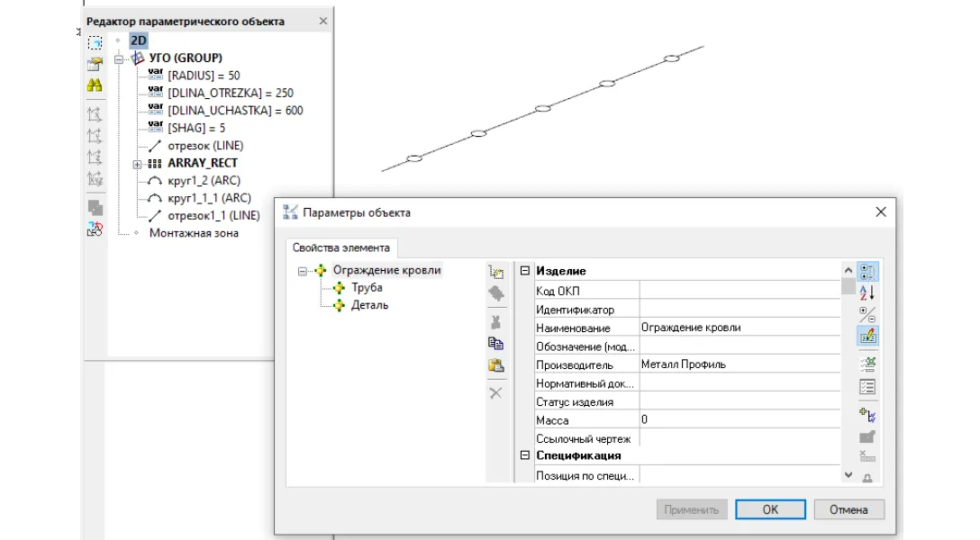980x540 pixels.
Task: Click the grid icon beside ARRAY_RECT
Action: tap(154, 164)
